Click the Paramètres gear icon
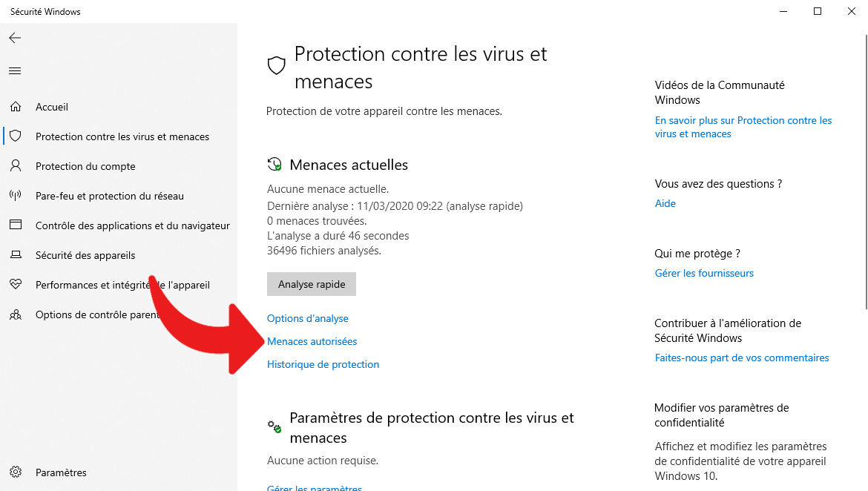 coord(16,472)
